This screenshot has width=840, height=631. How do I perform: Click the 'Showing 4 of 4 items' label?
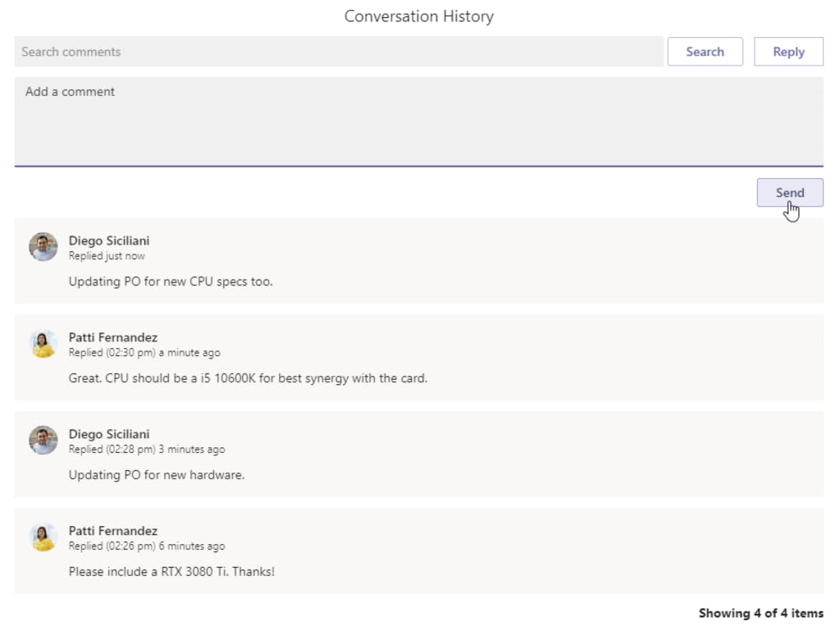tap(760, 613)
